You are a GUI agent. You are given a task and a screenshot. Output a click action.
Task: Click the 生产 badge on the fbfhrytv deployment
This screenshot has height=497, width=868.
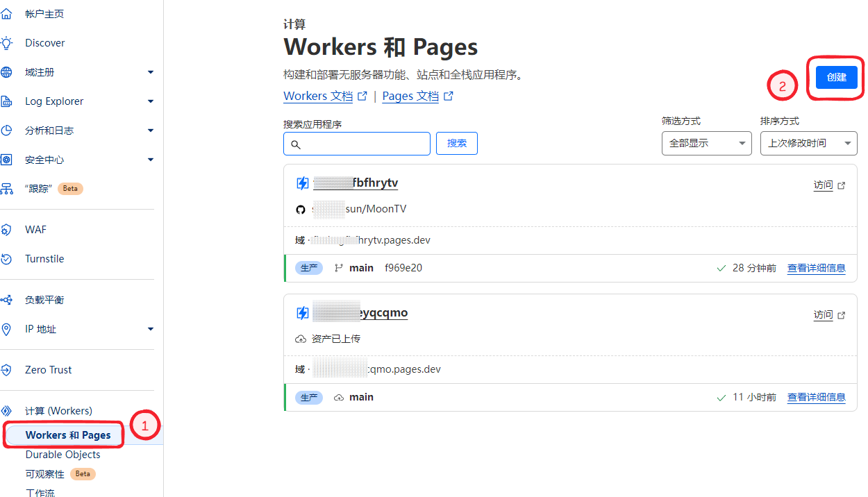(309, 268)
